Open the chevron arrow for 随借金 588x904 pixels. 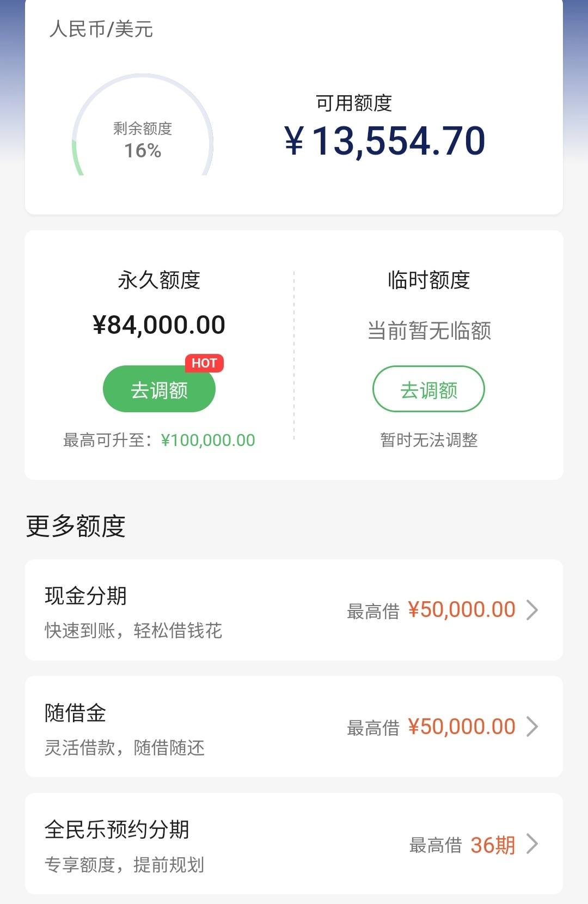click(x=532, y=726)
